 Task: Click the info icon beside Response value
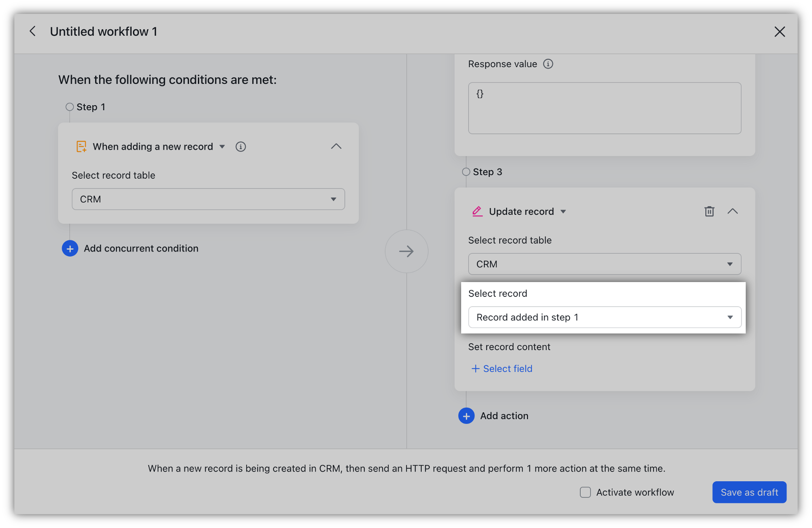coord(548,64)
